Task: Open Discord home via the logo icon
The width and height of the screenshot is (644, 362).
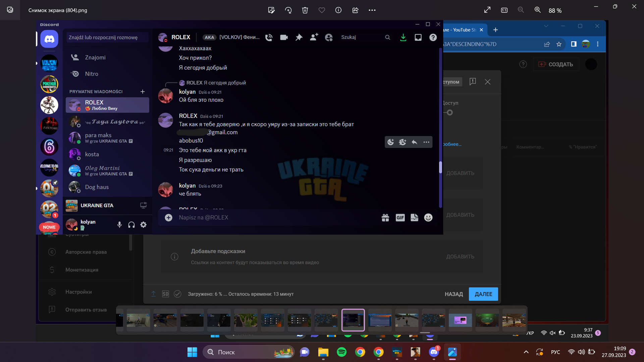Action: 49,39
